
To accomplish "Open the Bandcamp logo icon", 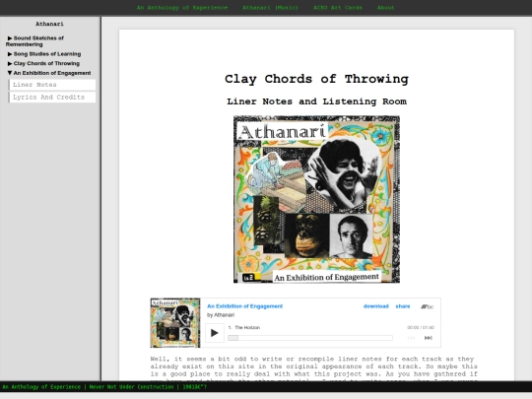I will [x=427, y=306].
